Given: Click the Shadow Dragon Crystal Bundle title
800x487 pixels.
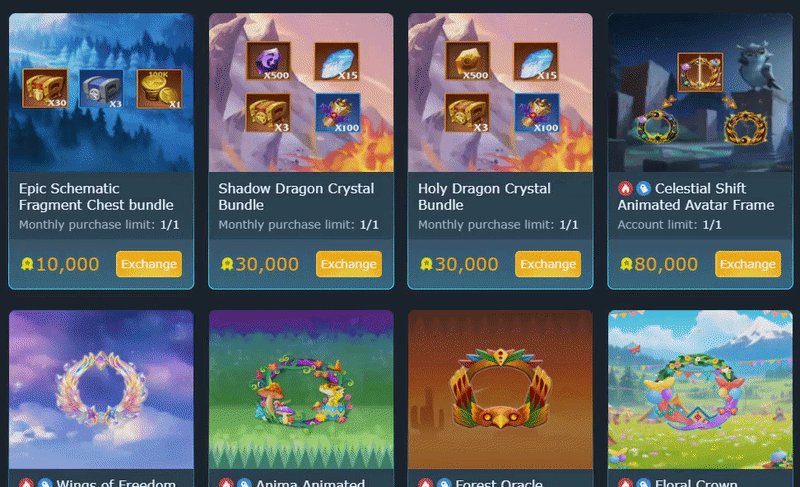Looking at the screenshot, I should tap(296, 197).
